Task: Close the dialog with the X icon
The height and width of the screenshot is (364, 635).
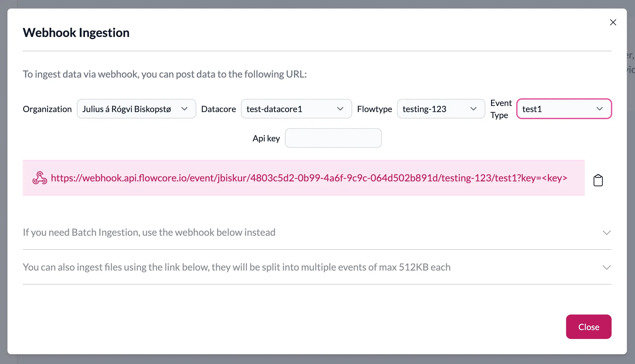Action: (x=613, y=22)
